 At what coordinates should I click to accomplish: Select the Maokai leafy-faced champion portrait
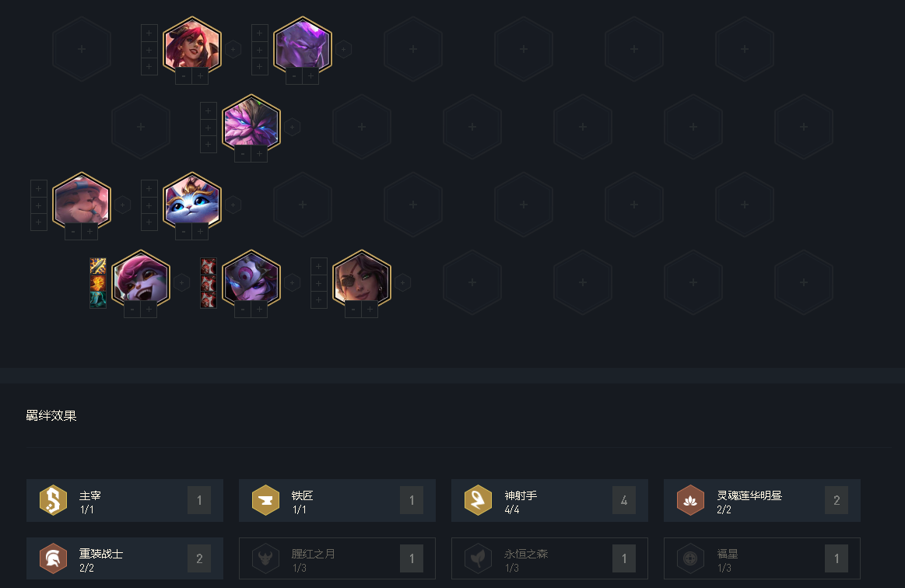251,123
